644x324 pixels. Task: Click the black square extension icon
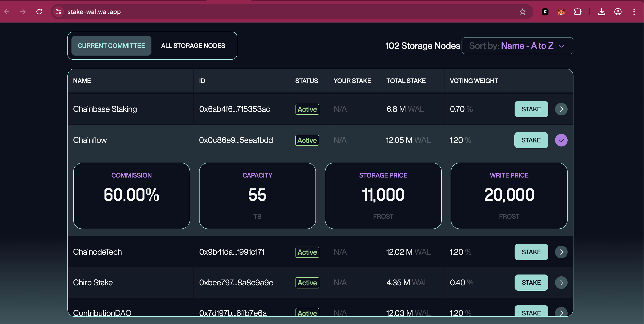click(x=545, y=12)
